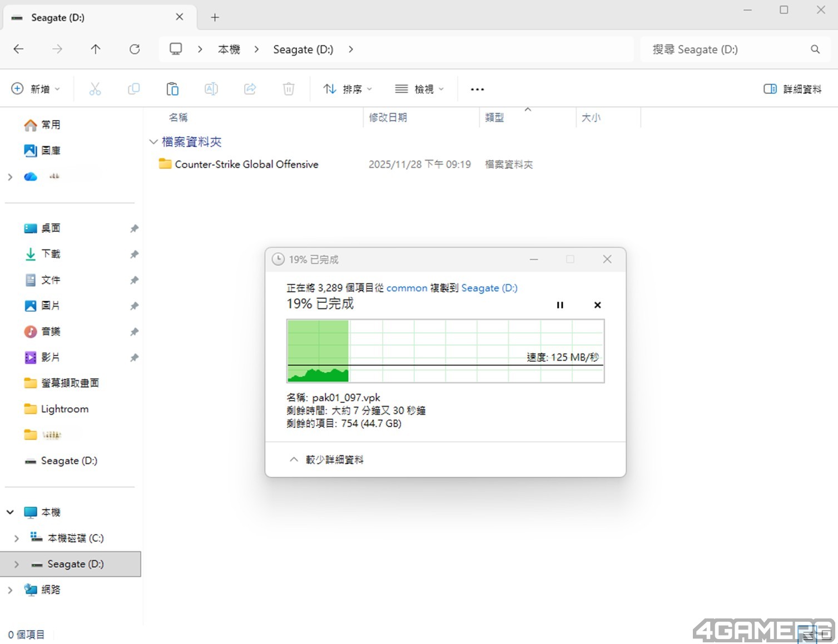
Task: Click the Seagate (D:) destination link in dialog
Action: click(489, 288)
